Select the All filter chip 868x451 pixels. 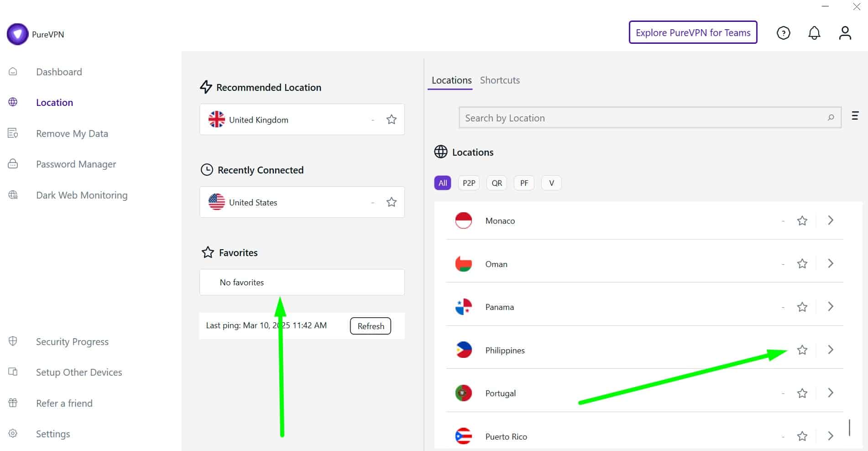[442, 183]
